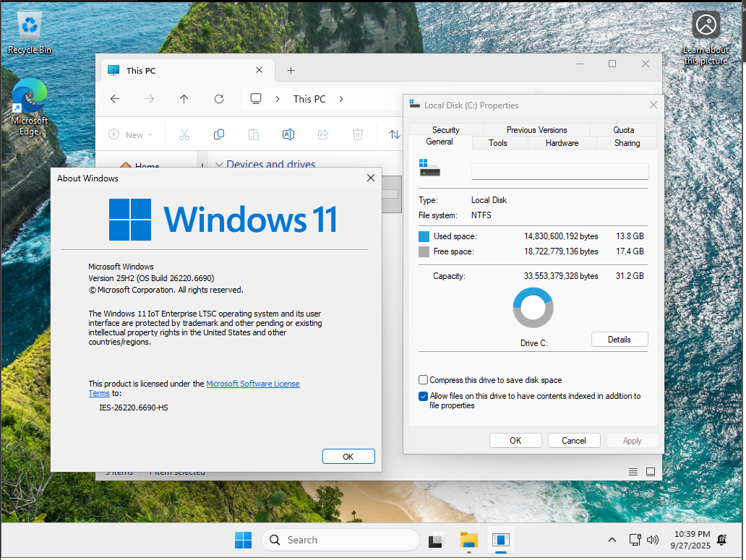Uncheck Allow files indexed checkbox
746x560 pixels.
point(423,396)
